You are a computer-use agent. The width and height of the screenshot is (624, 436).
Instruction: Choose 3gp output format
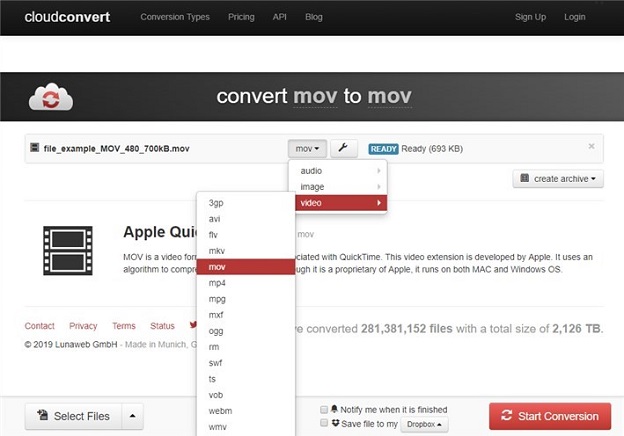[x=246, y=203]
